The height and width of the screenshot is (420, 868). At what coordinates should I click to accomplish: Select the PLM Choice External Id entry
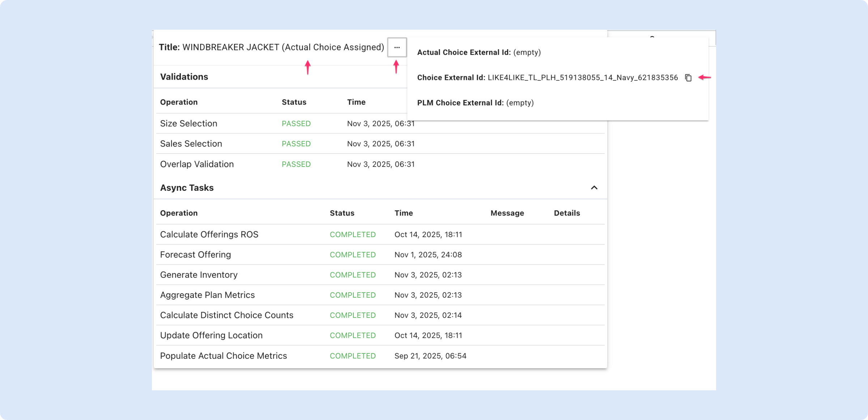tap(475, 103)
